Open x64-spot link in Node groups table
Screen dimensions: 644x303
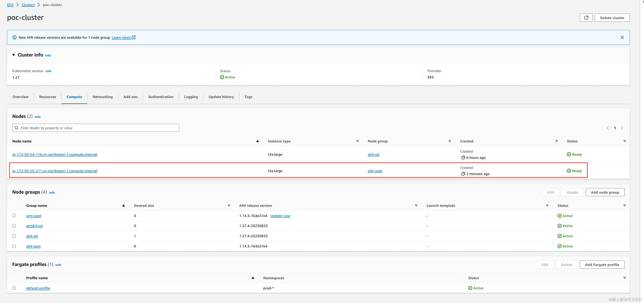click(33, 246)
